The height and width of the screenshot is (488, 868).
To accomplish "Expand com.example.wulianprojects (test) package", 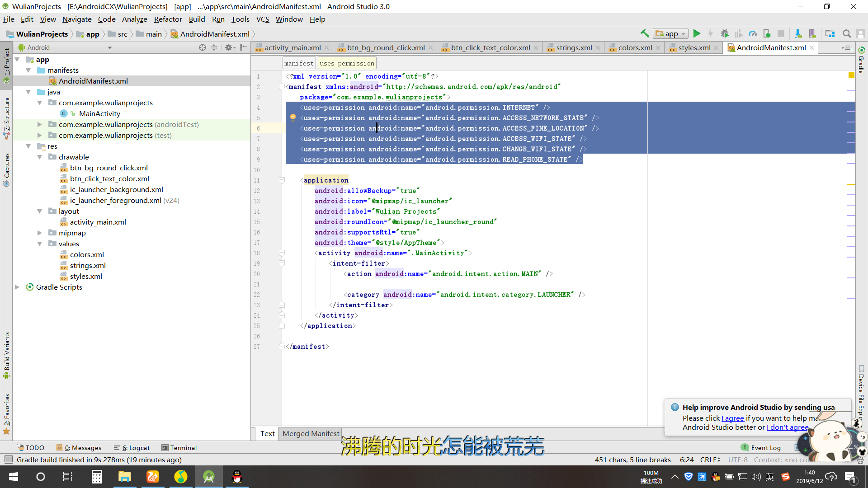I will (x=40, y=135).
